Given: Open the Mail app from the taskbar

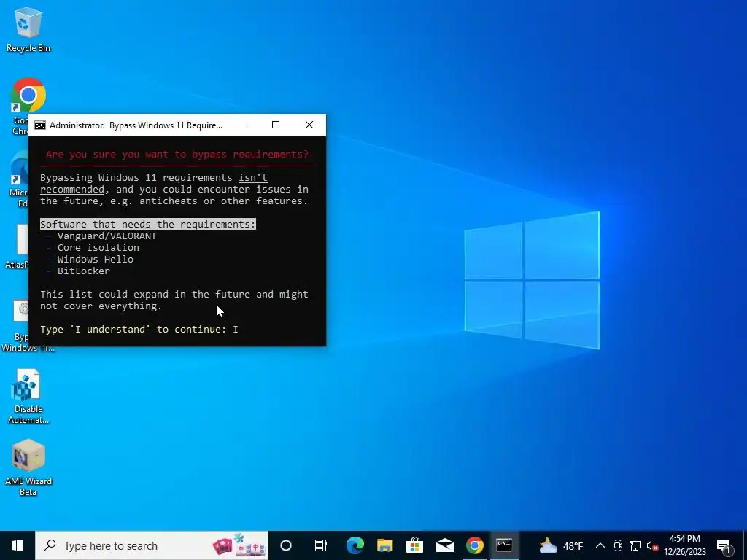Looking at the screenshot, I should pos(445,545).
